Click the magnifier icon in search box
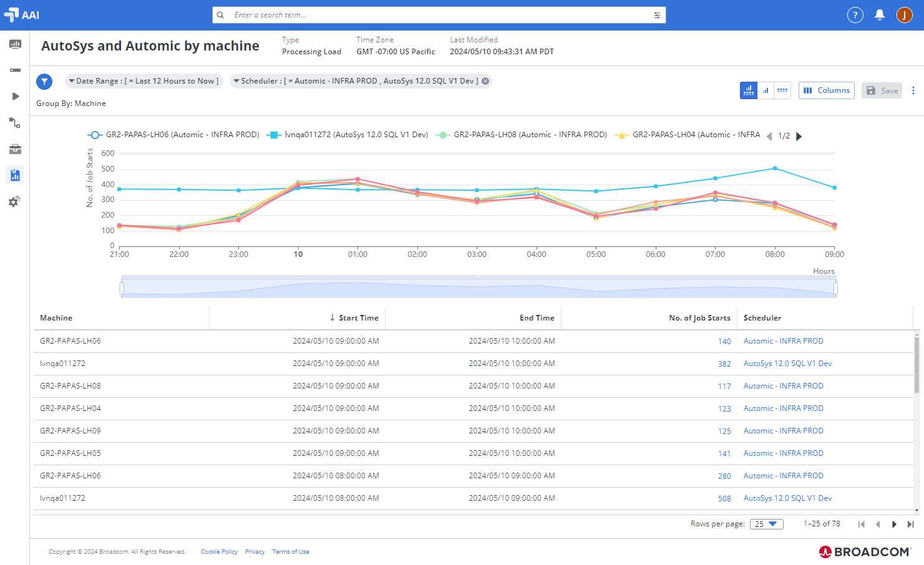Screen dimensions: 924x565 220,15
